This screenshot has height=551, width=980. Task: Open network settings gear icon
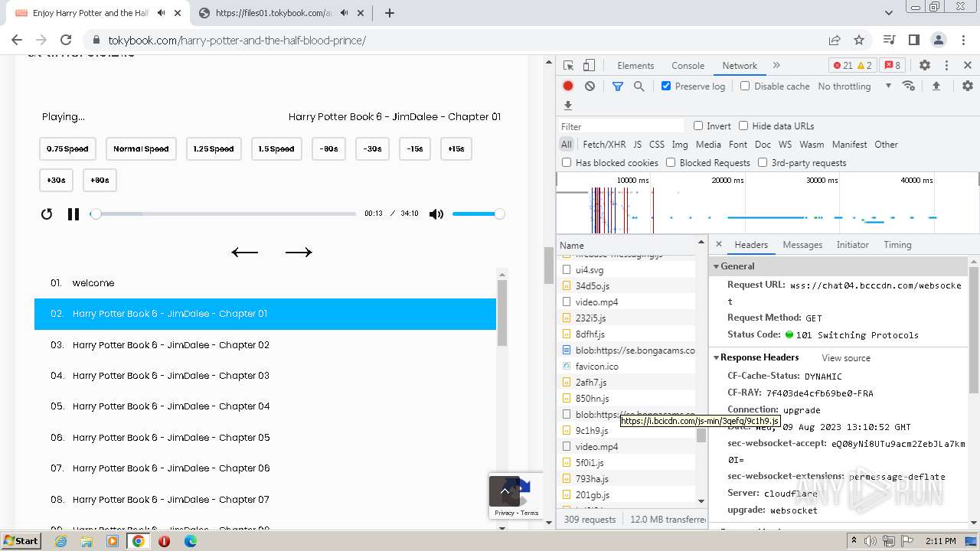(x=968, y=86)
